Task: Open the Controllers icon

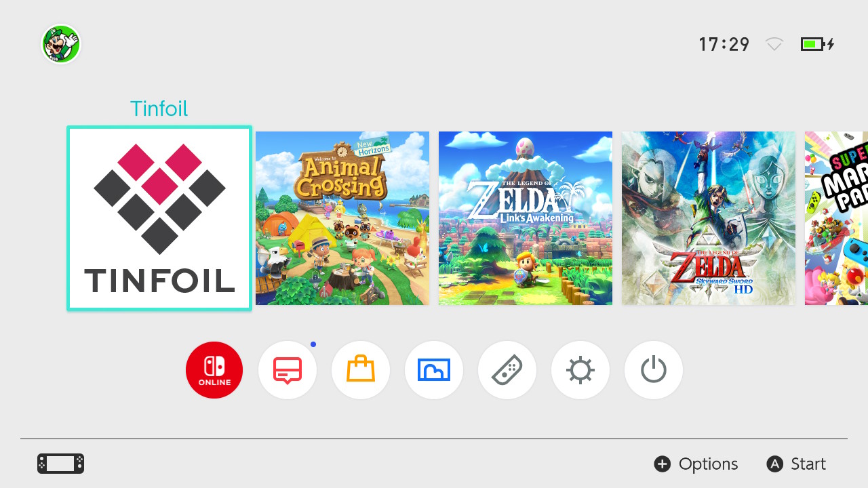Action: point(507,370)
